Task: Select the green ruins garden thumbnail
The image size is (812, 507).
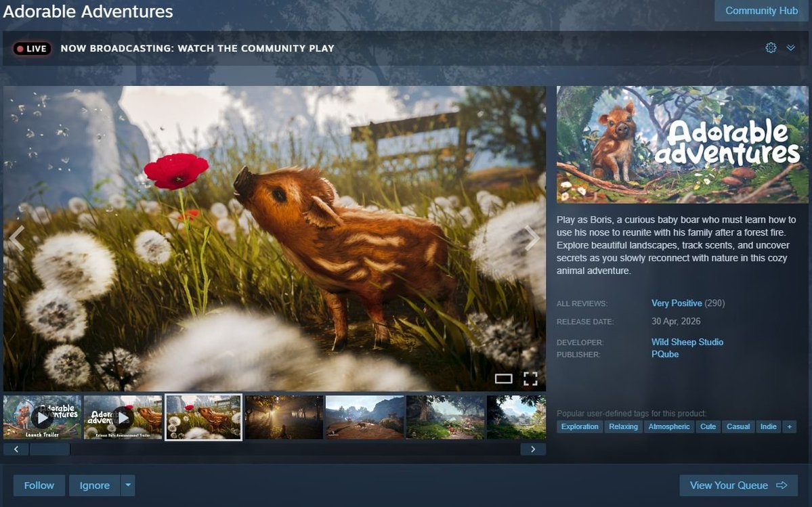Action: 446,417
